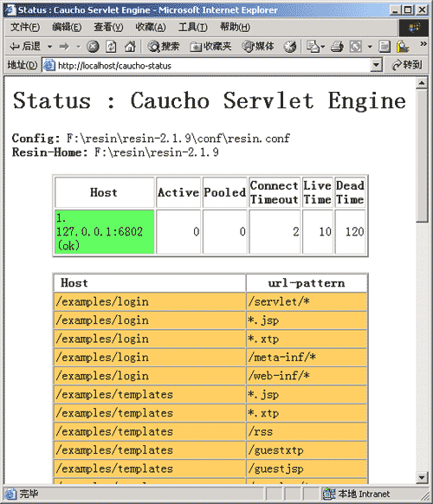This screenshot has height=504, width=433.
Task: Expand the address bar dropdown list
Action: pos(376,66)
